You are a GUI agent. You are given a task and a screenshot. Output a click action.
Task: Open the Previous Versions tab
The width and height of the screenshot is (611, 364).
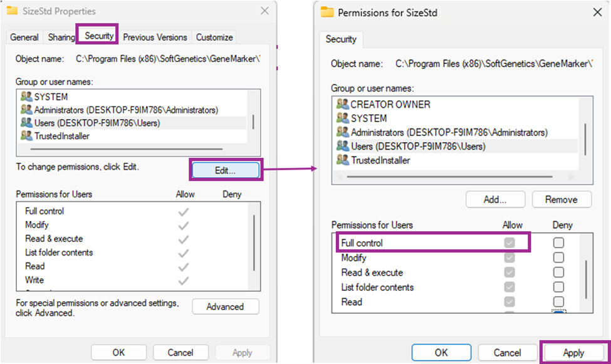pos(155,37)
